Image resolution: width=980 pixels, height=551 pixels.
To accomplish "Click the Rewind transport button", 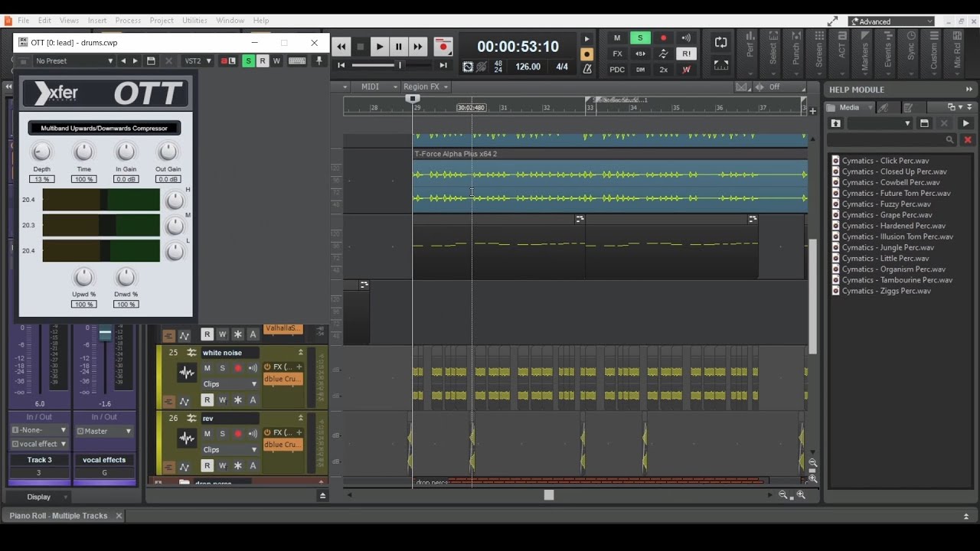I will (x=341, y=47).
